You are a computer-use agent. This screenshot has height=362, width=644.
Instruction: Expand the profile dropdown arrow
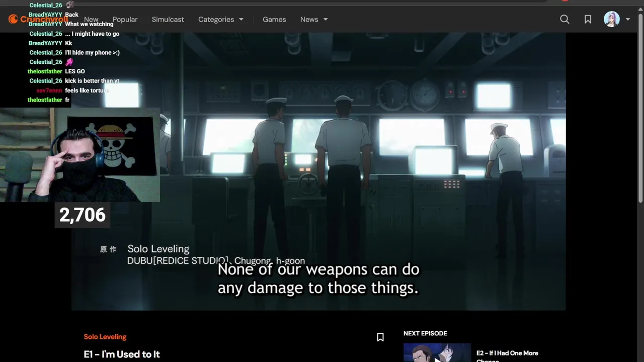click(627, 19)
